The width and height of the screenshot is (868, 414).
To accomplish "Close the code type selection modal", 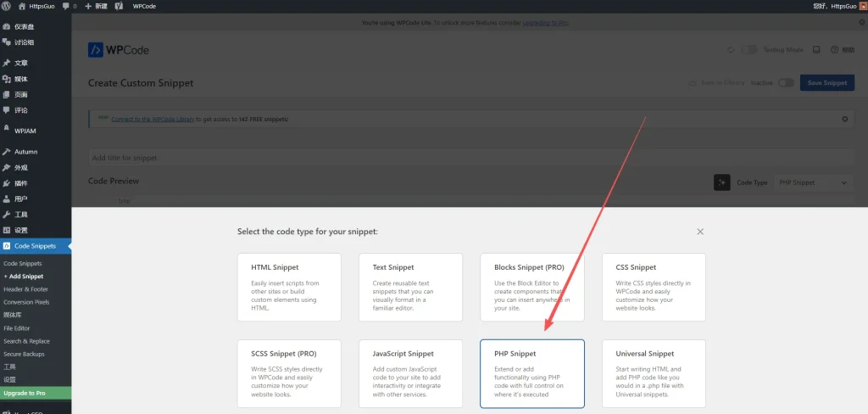I will pos(700,232).
